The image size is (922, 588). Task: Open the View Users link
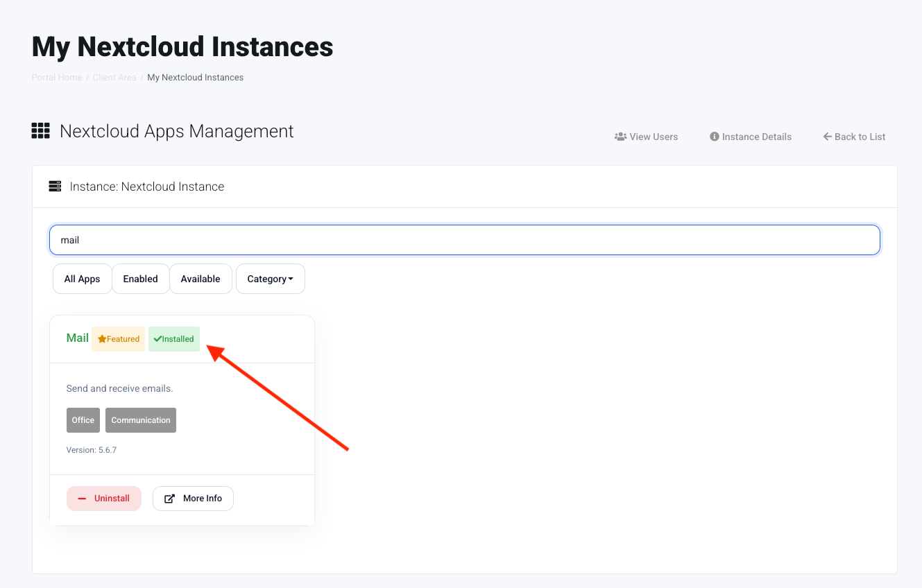click(647, 137)
